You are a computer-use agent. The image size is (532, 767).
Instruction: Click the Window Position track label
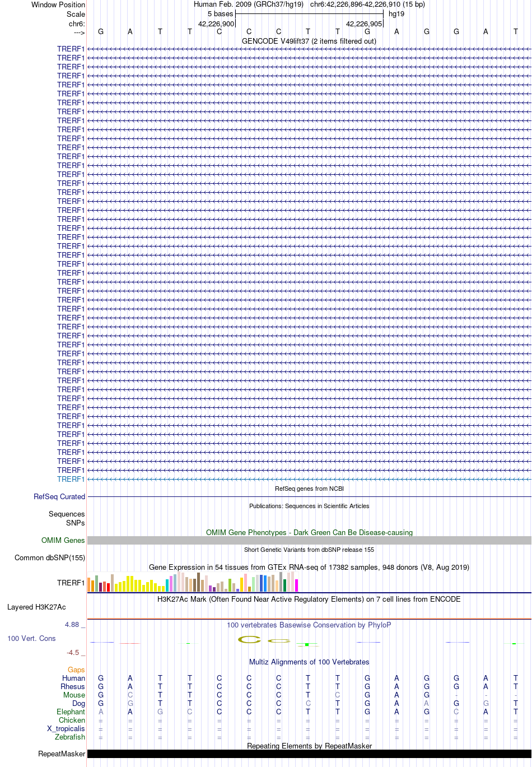(58, 4)
